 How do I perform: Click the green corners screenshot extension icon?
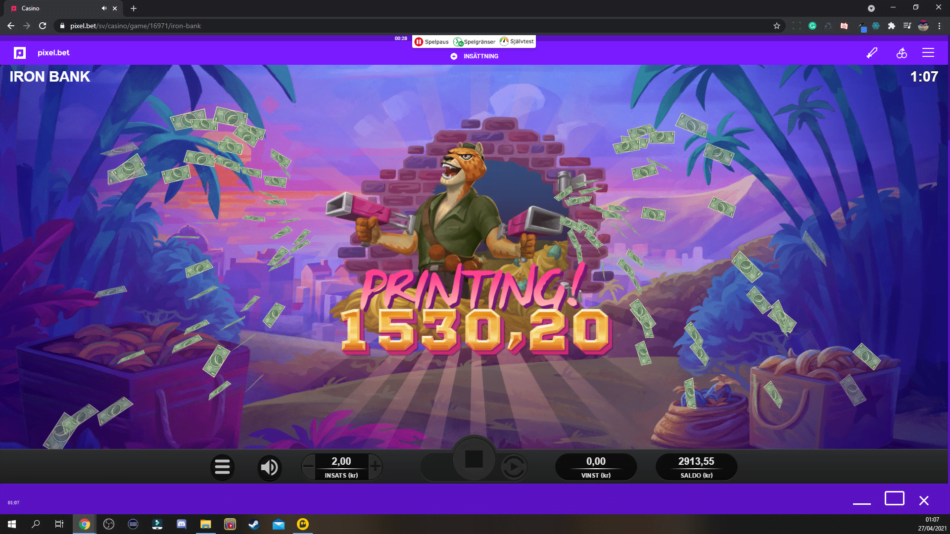pyautogui.click(x=797, y=26)
